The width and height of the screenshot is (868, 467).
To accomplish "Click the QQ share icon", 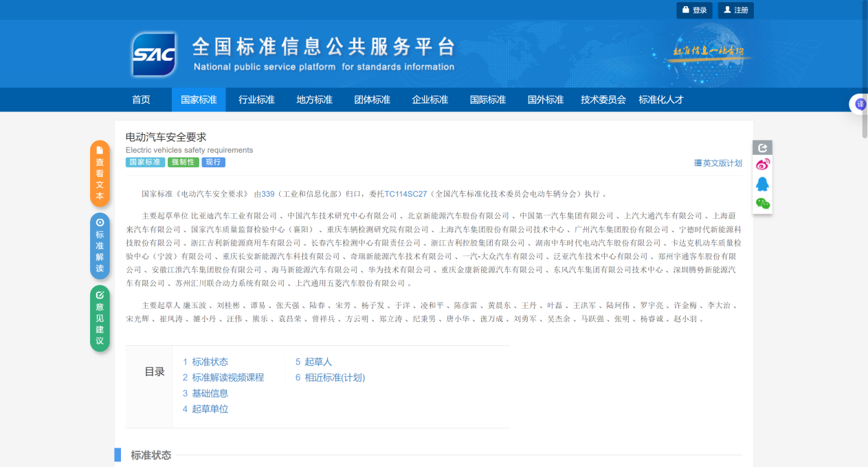I will tap(762, 184).
